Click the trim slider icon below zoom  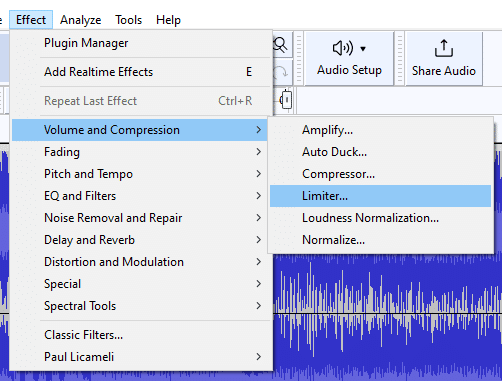(286, 100)
